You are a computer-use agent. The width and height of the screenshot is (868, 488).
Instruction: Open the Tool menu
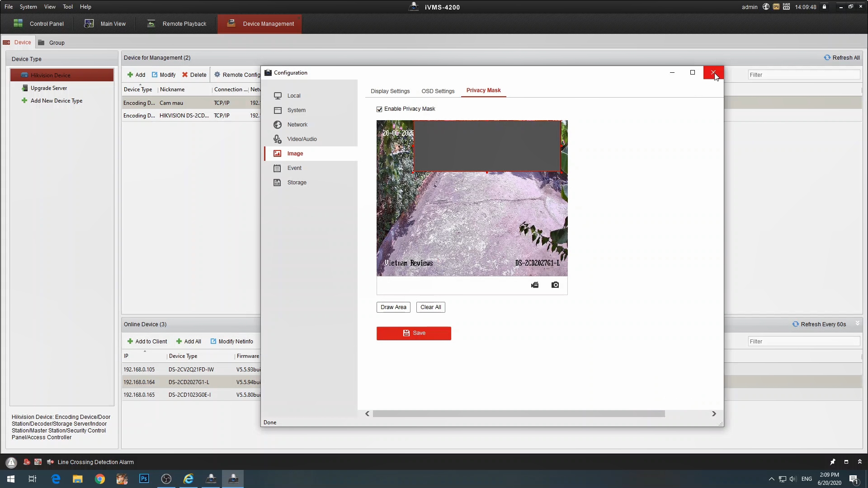pyautogui.click(x=68, y=7)
